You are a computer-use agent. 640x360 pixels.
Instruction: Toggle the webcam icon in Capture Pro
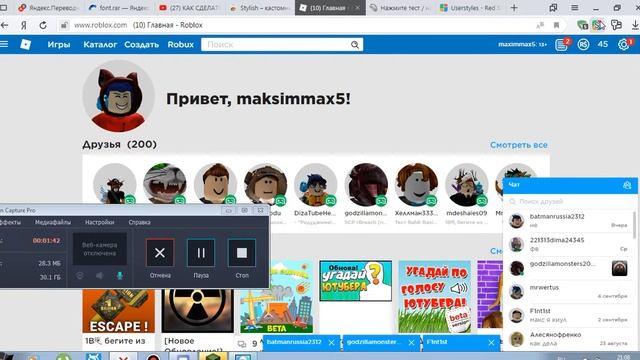click(80, 276)
